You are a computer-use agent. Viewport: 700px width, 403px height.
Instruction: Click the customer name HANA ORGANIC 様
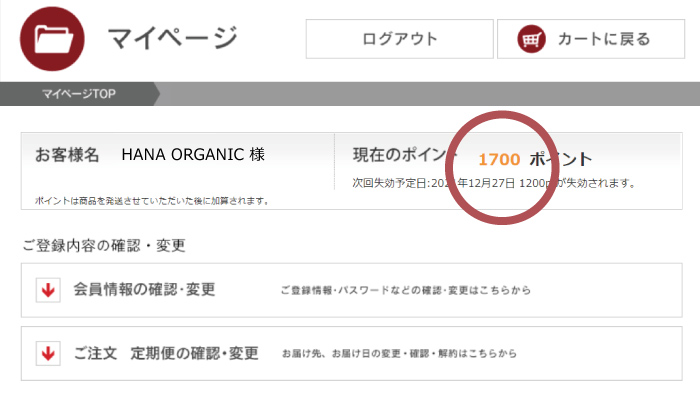click(193, 155)
